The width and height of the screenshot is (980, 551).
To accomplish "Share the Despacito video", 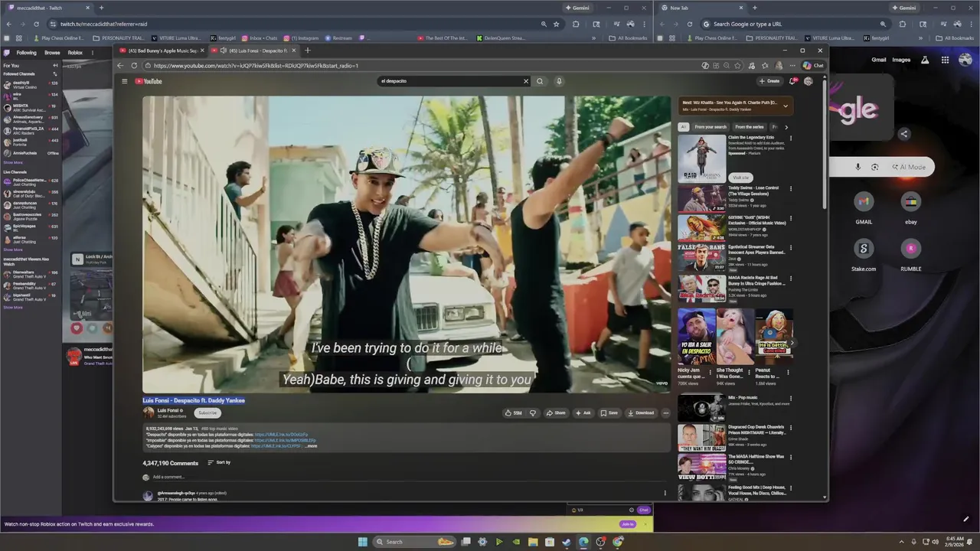I will click(556, 412).
